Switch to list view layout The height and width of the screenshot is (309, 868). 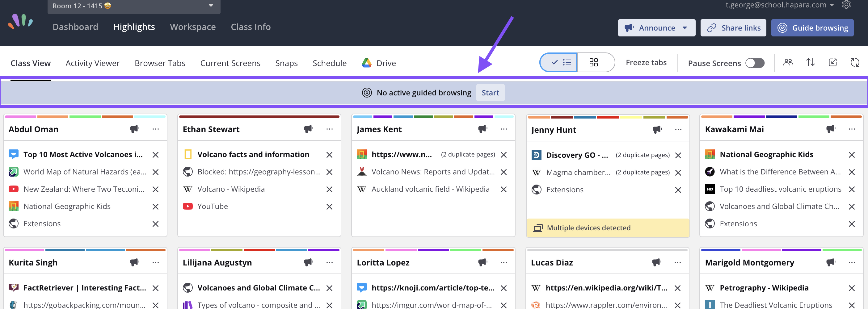pyautogui.click(x=559, y=62)
